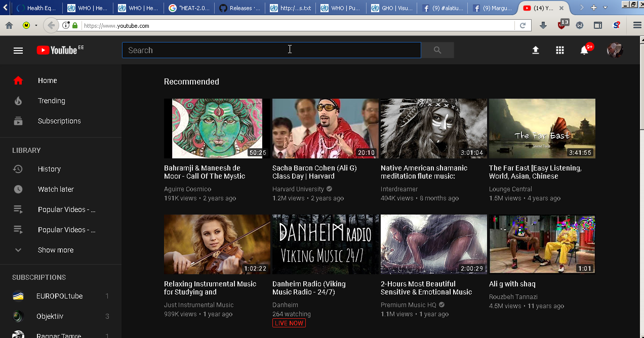Screen dimensions: 644x338
Task: Click the Harvard University channel name
Action: pyautogui.click(x=298, y=189)
